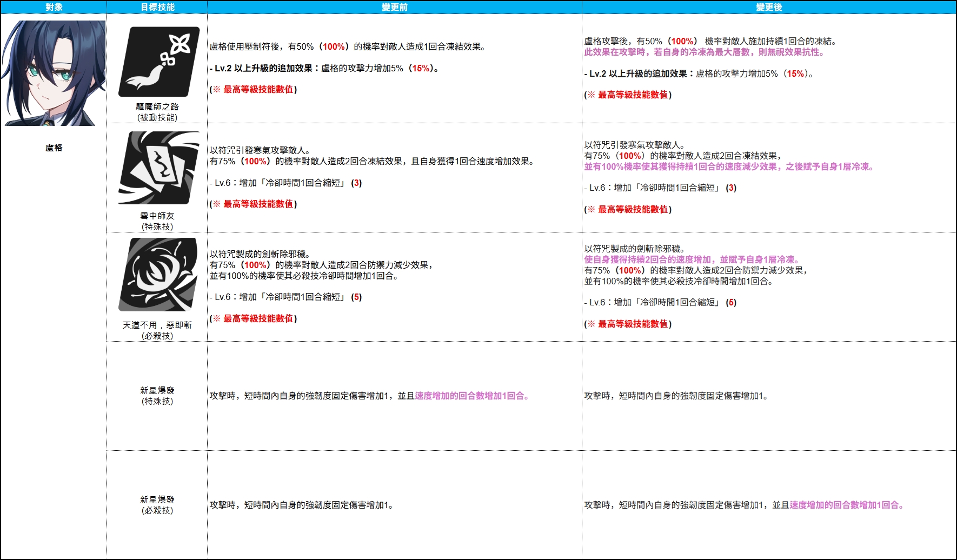This screenshot has height=560, width=957.
Task: Click the 天道不用，惡即斬 rose skill icon
Action: (x=159, y=274)
